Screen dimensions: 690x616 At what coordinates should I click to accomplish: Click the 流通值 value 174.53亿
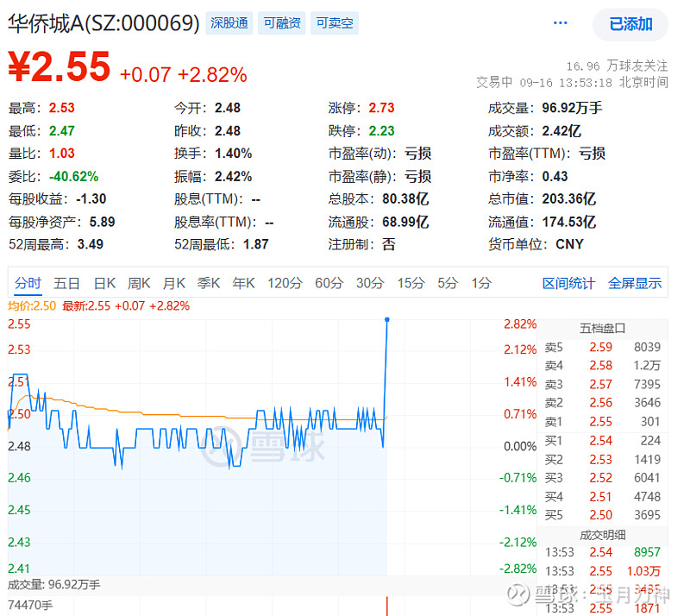click(568, 222)
